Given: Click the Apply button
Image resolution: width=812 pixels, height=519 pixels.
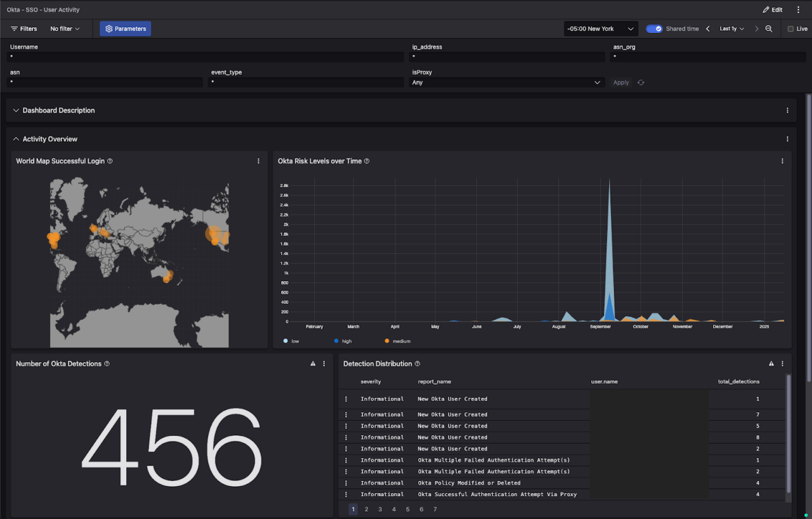Looking at the screenshot, I should coord(621,82).
